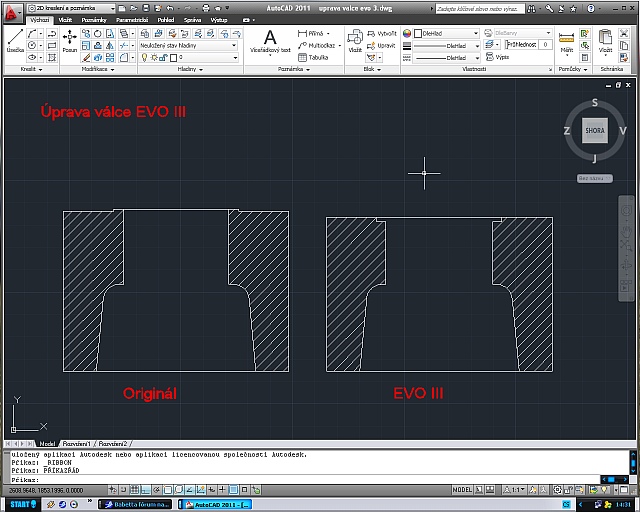Open the 2D kreslení a poznámka workspace dropdown

point(71,8)
